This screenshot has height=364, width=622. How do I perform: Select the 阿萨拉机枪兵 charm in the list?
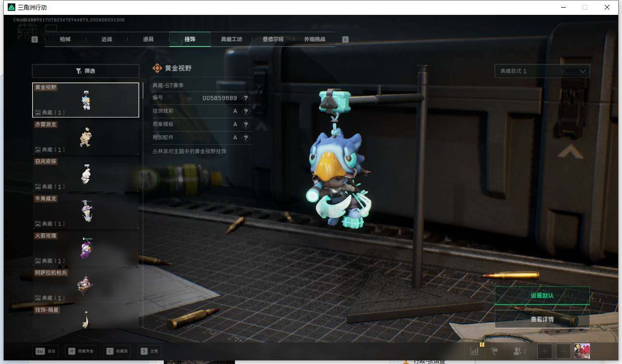85,285
